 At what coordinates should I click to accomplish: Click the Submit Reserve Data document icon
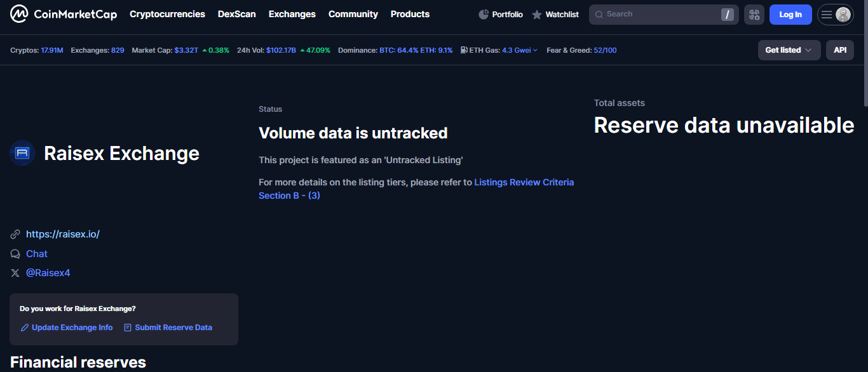click(x=128, y=328)
